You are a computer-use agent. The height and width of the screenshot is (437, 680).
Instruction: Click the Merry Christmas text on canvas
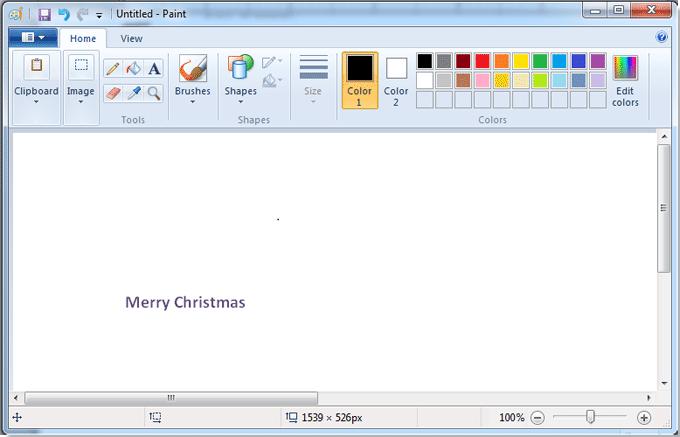pyautogui.click(x=185, y=303)
